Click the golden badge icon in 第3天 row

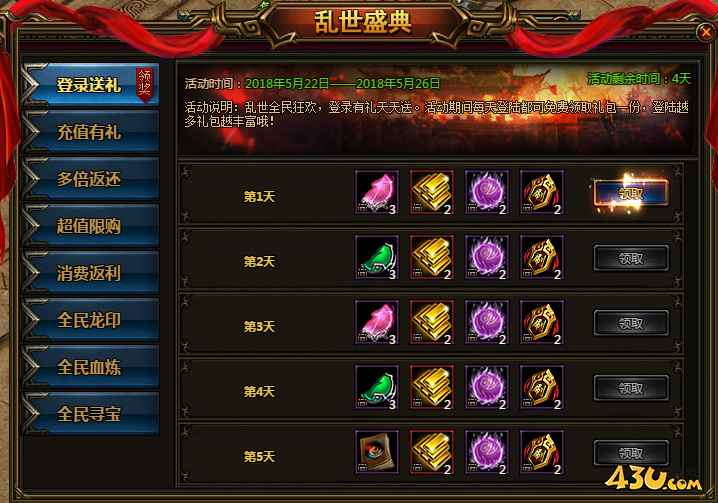(542, 322)
